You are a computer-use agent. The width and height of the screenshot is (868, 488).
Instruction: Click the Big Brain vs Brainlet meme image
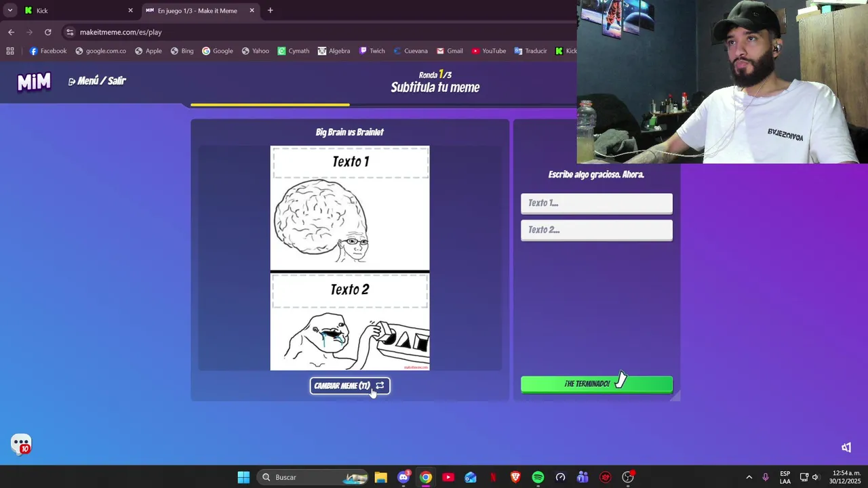350,258
